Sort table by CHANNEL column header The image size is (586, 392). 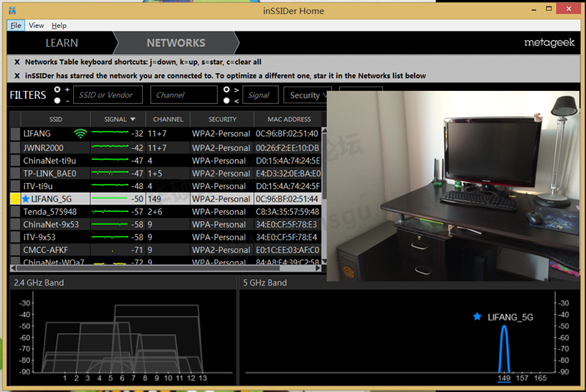(x=168, y=119)
